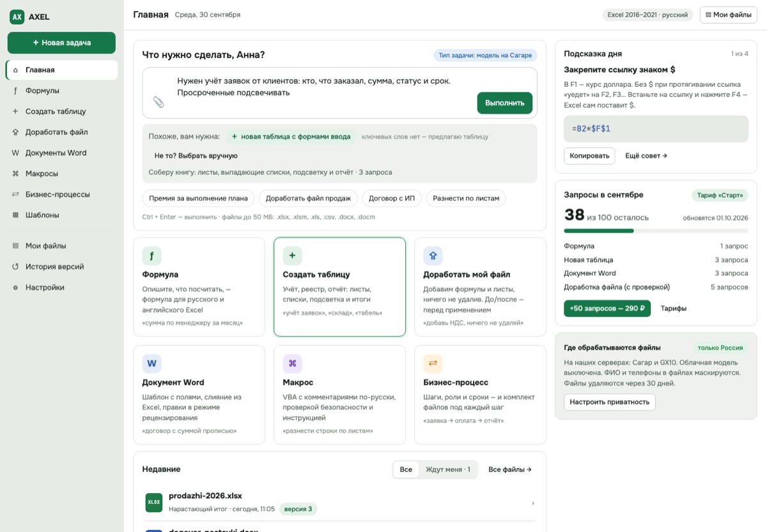Select the Разнести по листам suggestion chip
This screenshot has height=532, width=767.
click(x=466, y=199)
